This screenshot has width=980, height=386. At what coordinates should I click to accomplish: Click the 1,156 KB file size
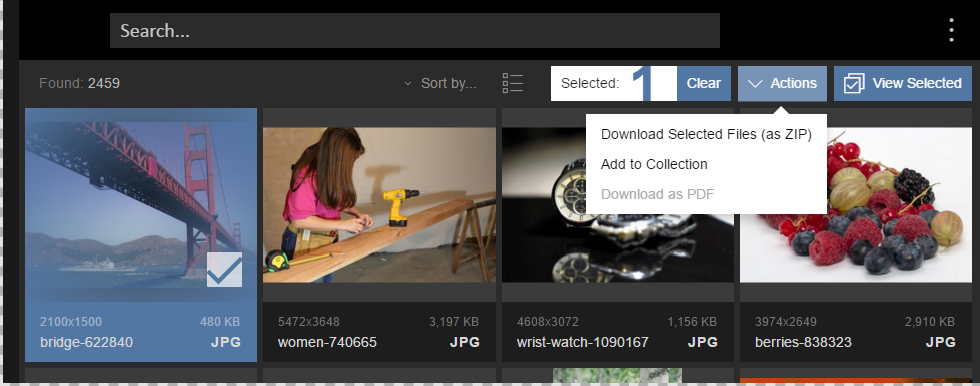tap(692, 322)
